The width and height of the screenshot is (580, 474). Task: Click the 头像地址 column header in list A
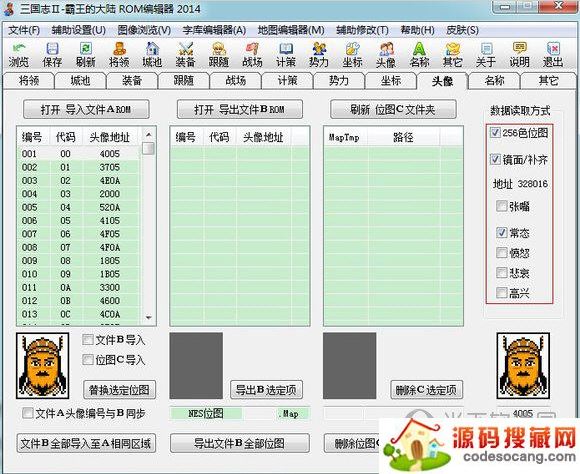(x=110, y=137)
